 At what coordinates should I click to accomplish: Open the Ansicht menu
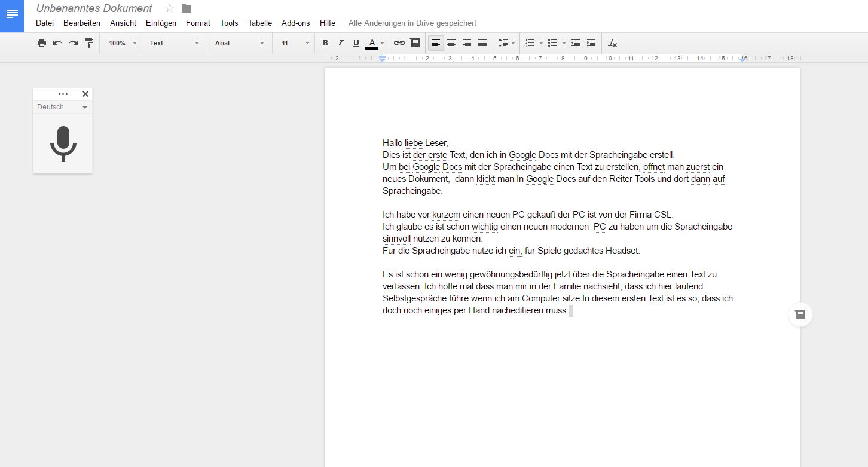coord(123,23)
